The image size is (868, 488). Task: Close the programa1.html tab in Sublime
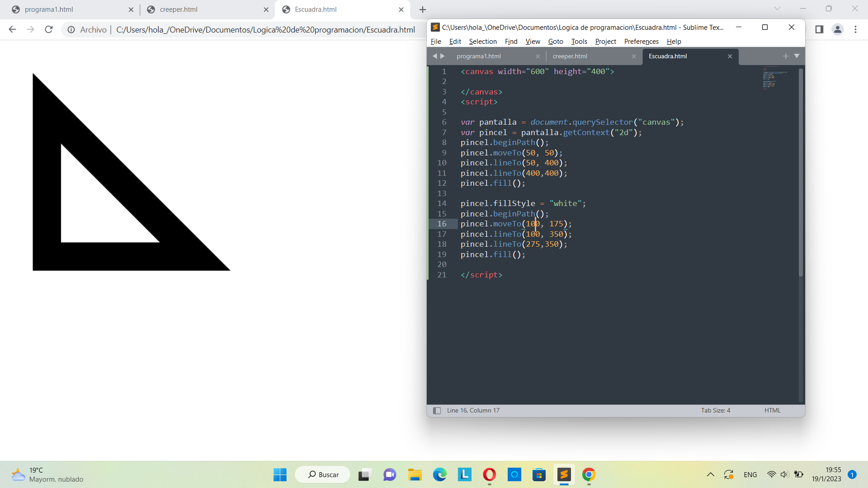[x=538, y=56]
